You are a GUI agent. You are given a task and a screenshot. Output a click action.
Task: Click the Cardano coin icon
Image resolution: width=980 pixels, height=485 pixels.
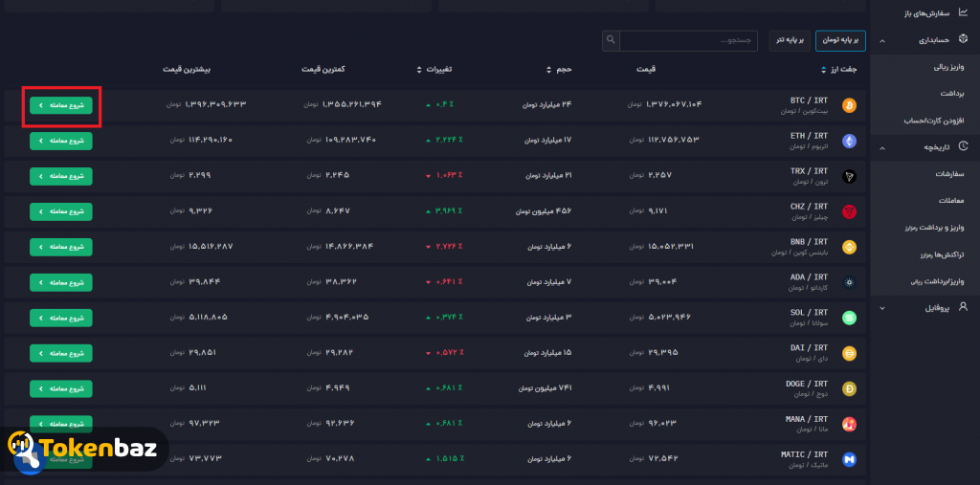[x=849, y=282]
